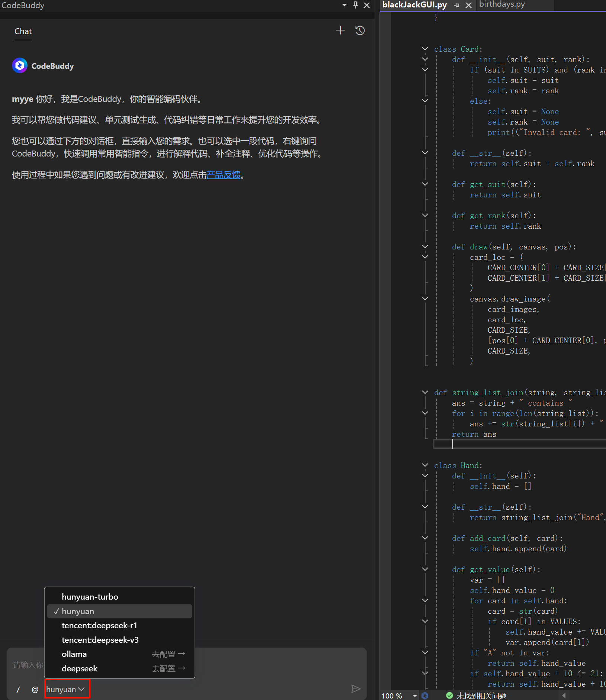Click the slash command icon
The width and height of the screenshot is (606, 700).
(18, 690)
